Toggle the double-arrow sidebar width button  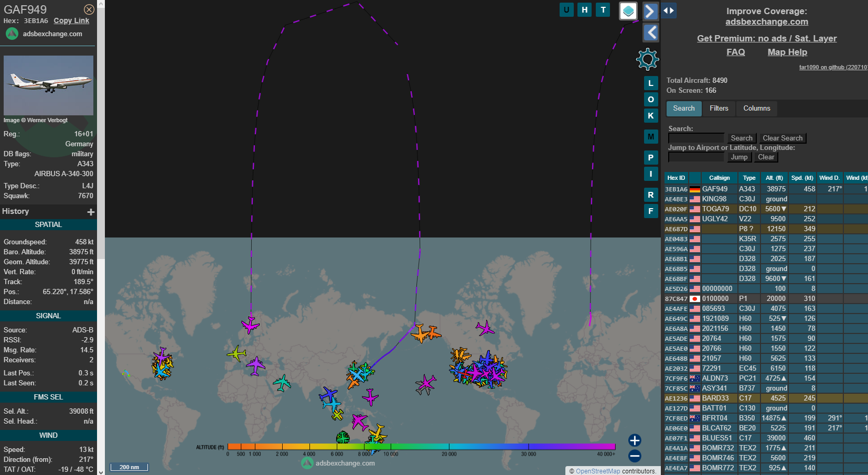668,10
